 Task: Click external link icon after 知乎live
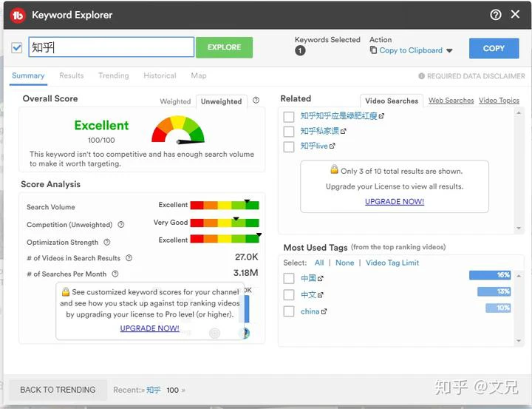point(332,146)
